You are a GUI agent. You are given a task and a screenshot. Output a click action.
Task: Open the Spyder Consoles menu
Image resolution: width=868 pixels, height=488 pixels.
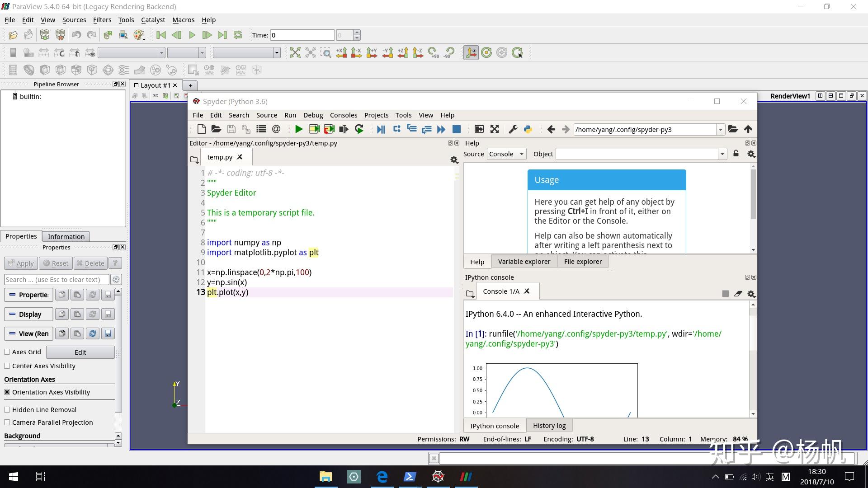tap(343, 115)
